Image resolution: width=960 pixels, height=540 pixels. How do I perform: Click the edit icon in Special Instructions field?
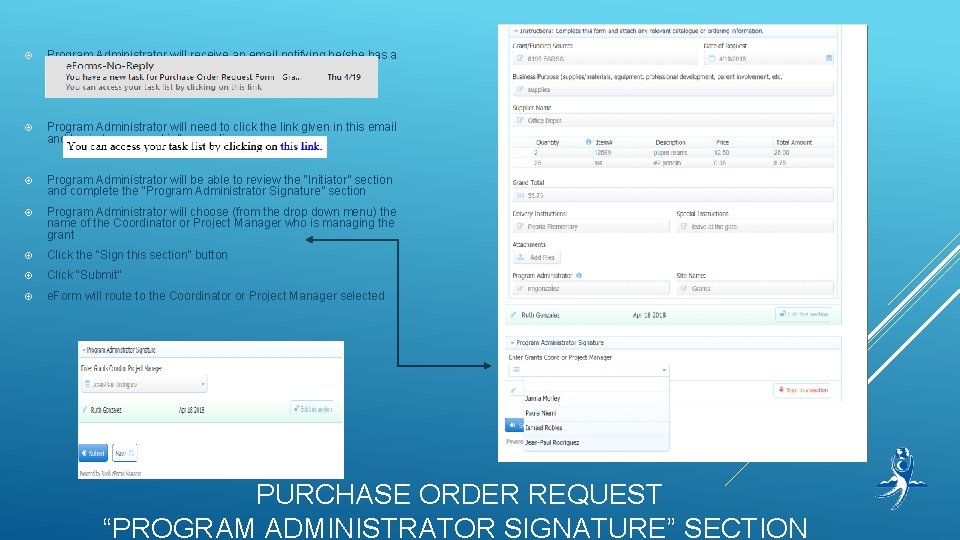(x=684, y=227)
